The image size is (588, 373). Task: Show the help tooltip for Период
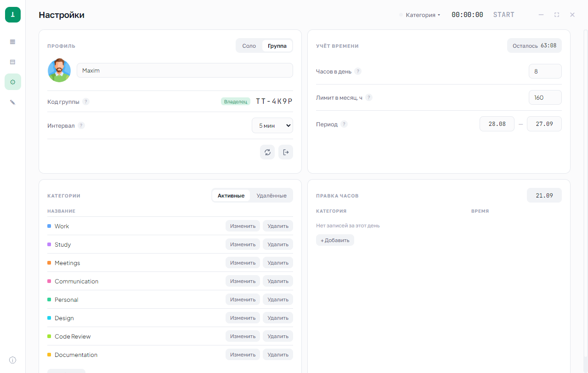pos(344,124)
